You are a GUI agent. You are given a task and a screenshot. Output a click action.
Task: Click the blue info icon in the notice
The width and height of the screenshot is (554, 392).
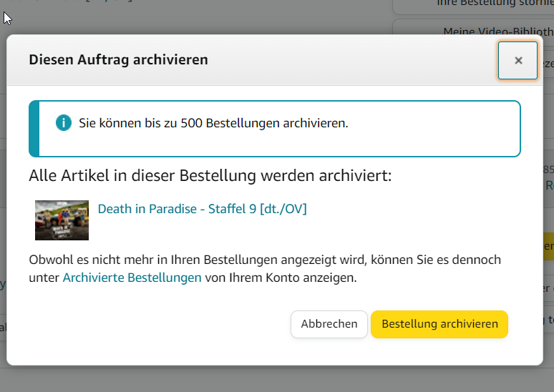[x=64, y=123]
